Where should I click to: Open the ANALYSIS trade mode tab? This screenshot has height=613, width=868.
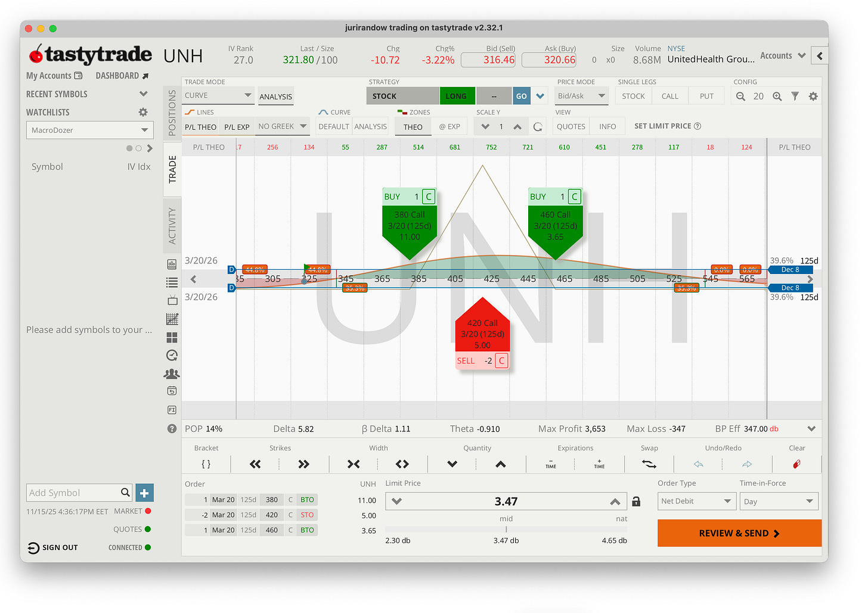click(x=275, y=97)
